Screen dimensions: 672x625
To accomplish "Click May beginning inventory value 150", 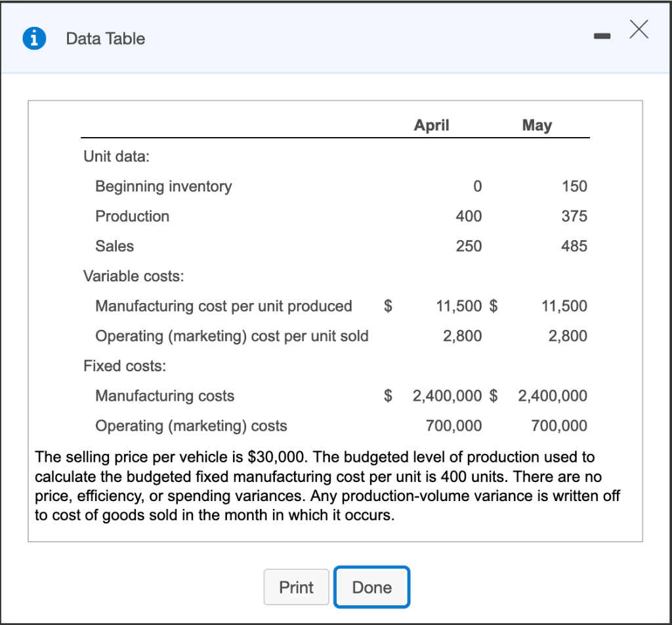I will 574,186.
